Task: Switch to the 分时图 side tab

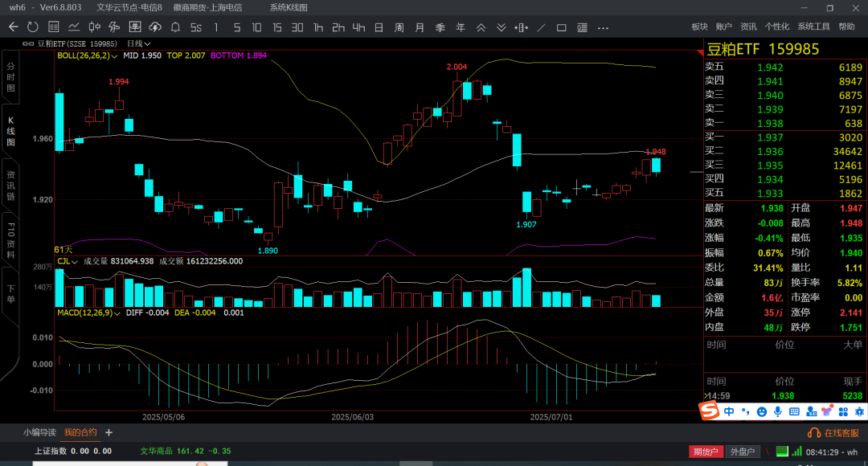Action: [x=10, y=77]
